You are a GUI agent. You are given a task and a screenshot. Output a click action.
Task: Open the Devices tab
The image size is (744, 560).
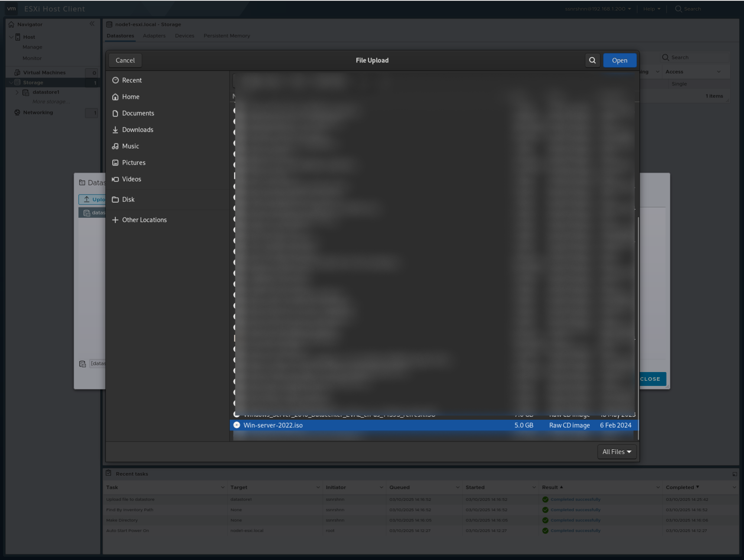[x=184, y=36]
